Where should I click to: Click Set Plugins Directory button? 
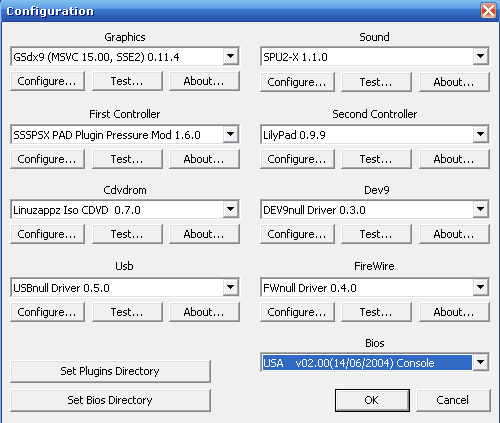(110, 371)
